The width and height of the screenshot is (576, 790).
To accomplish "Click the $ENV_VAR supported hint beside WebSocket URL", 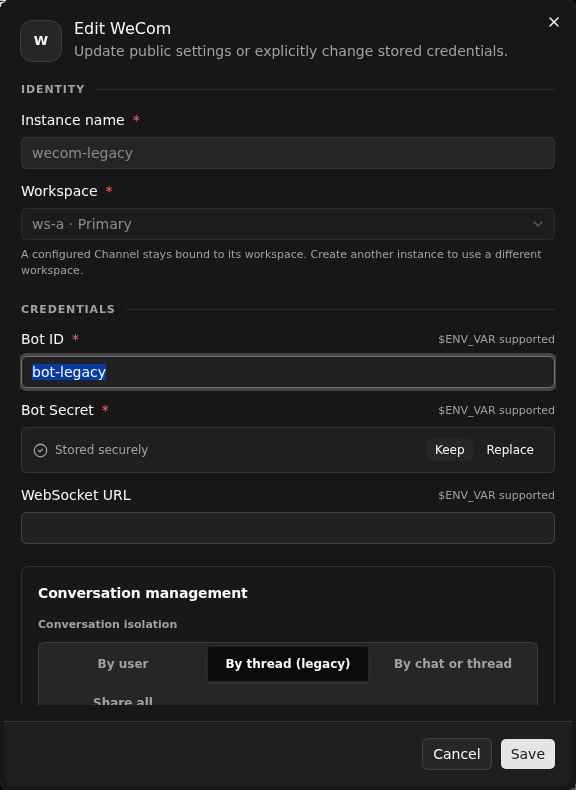I will tap(496, 495).
